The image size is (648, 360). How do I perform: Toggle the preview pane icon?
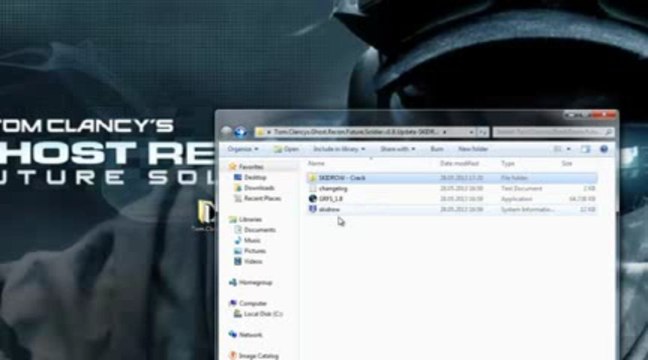pos(585,149)
